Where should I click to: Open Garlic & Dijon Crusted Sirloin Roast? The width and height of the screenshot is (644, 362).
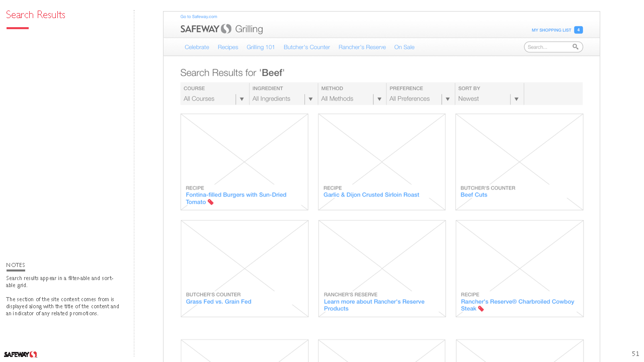click(371, 195)
